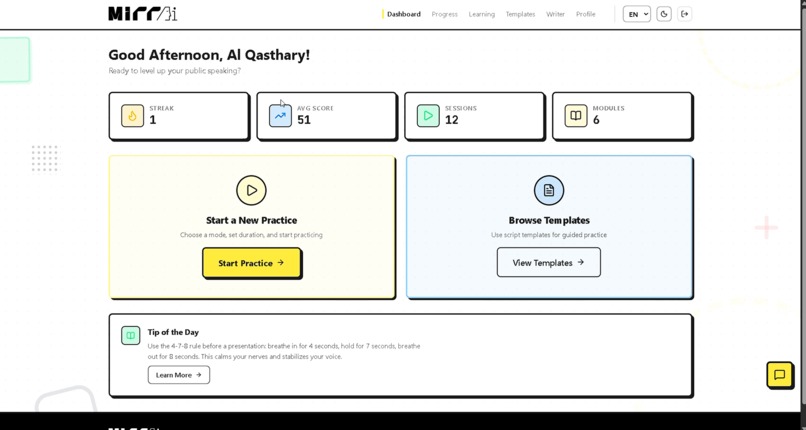Click the arrow inside Start Practice button
Screen dimensions: 806x430
click(281, 263)
